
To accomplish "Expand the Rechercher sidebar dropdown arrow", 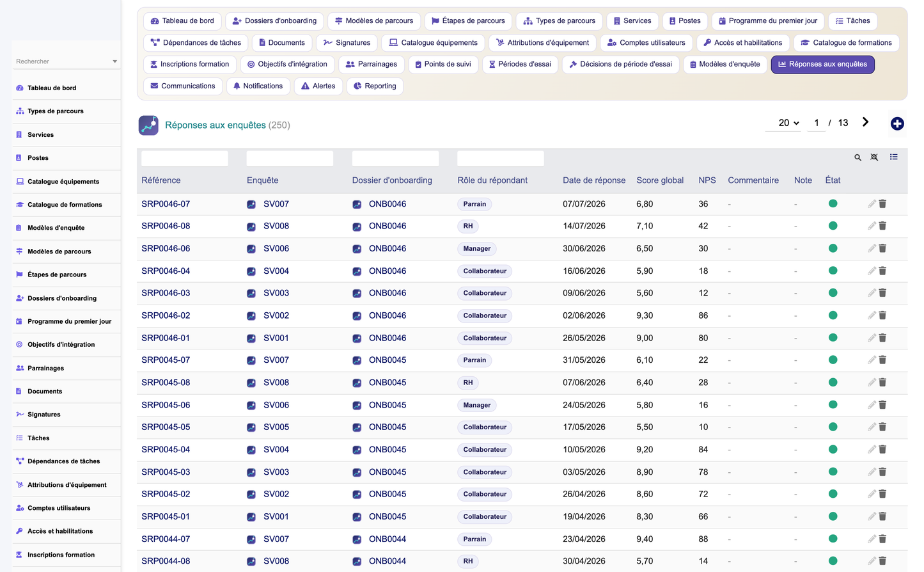I will click(115, 61).
